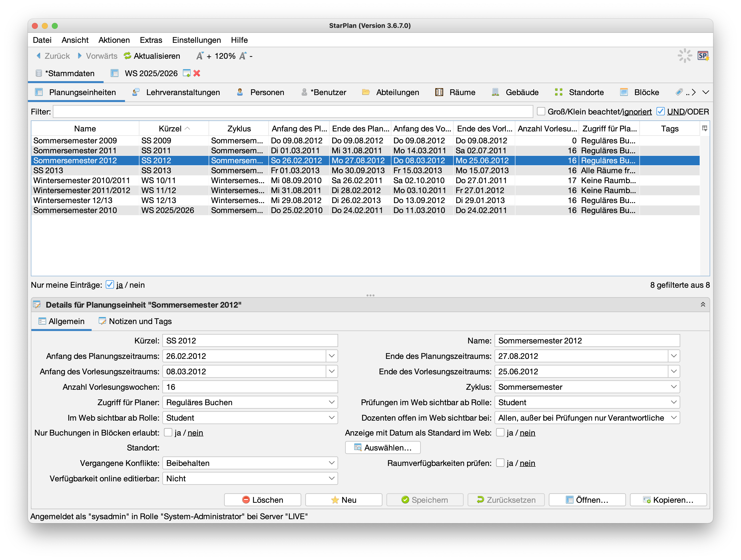The image size is (741, 560).
Task: Uncheck Nur meine Einträge checkbox
Action: pyautogui.click(x=110, y=285)
